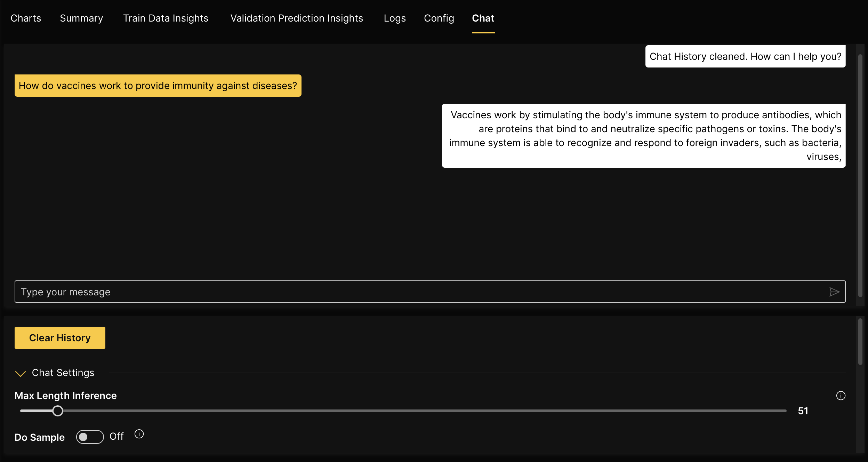This screenshot has width=868, height=462.
Task: Click the Clear History button
Action: (60, 337)
